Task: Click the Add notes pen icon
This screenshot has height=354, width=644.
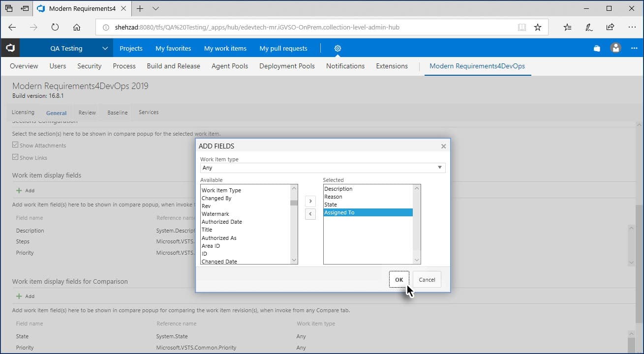Action: point(588,28)
